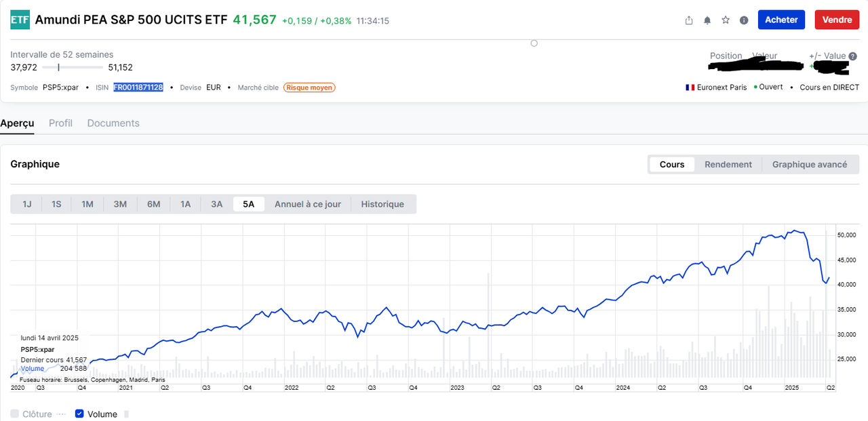The image size is (868, 421).
Task: Click the Vendre sell button
Action: tap(837, 20)
